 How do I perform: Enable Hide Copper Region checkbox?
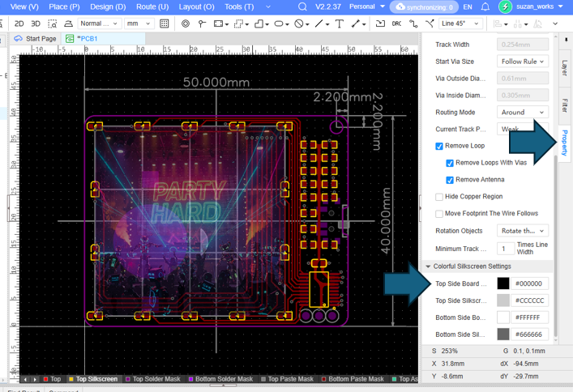click(439, 197)
